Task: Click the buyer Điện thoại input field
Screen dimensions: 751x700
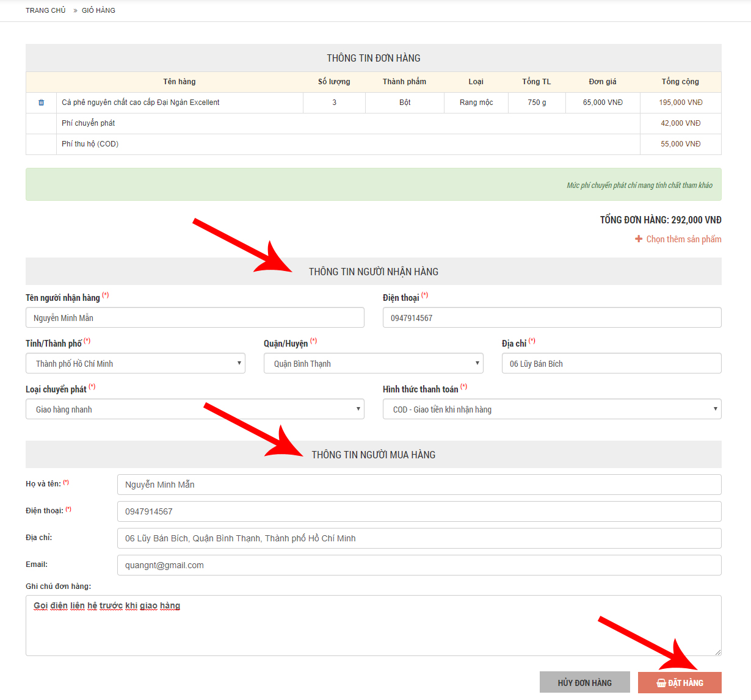Action: pos(419,511)
